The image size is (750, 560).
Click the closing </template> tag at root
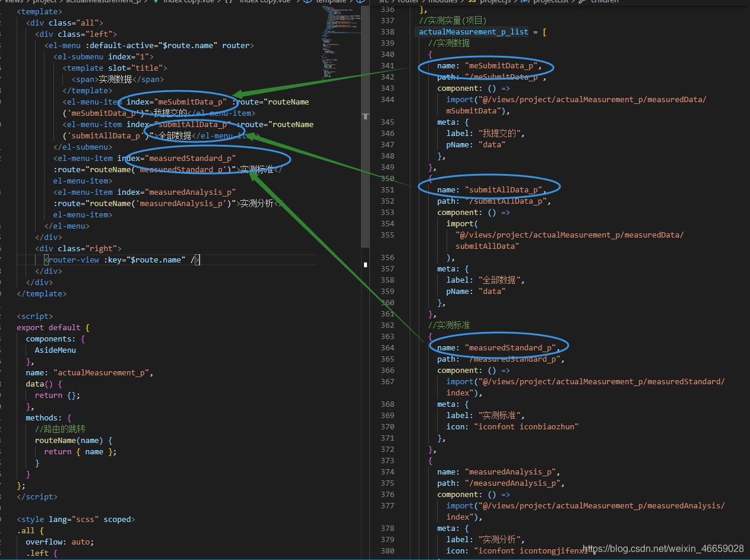(42, 293)
